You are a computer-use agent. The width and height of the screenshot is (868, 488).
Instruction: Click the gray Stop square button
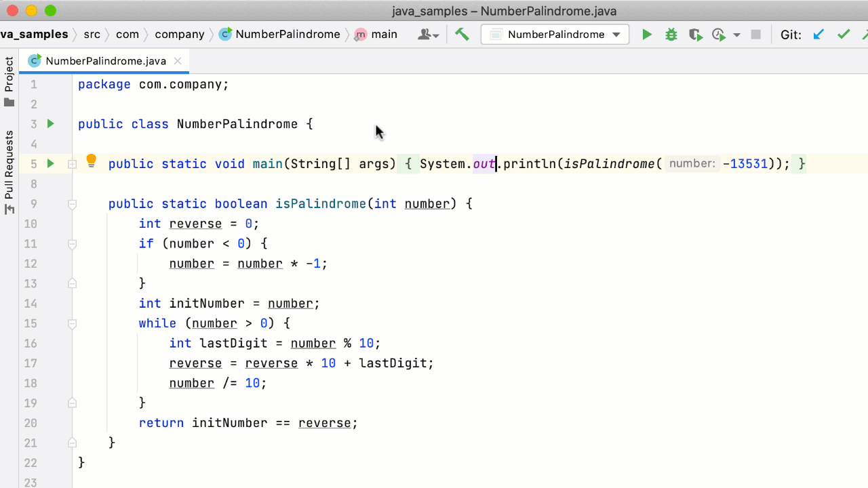pos(755,35)
